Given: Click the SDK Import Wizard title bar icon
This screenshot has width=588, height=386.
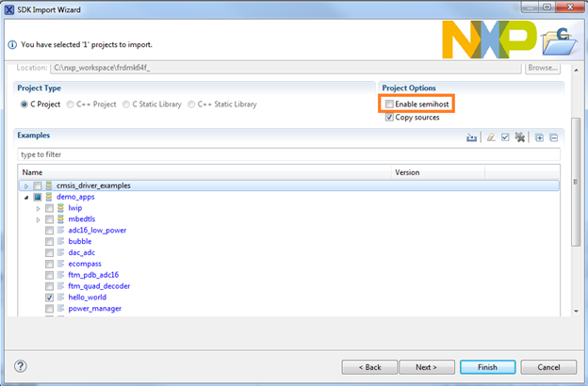Looking at the screenshot, I should click(9, 9).
